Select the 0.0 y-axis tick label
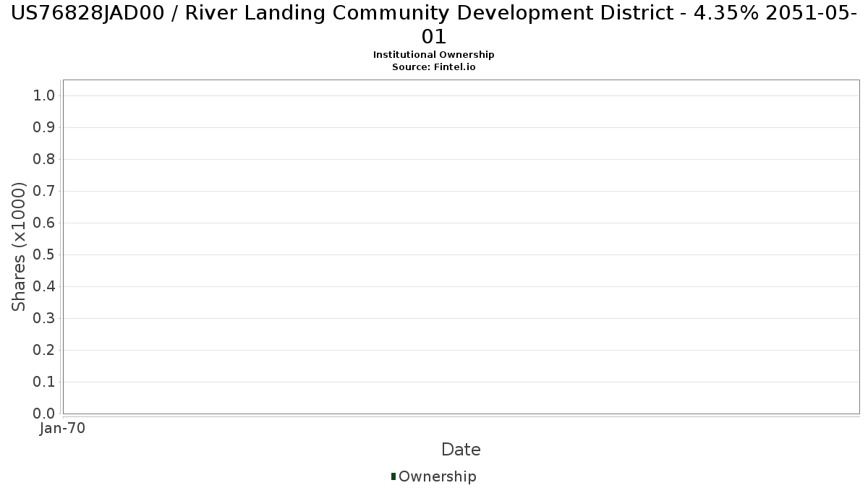Viewport: 868px width, 488px height. point(44,414)
